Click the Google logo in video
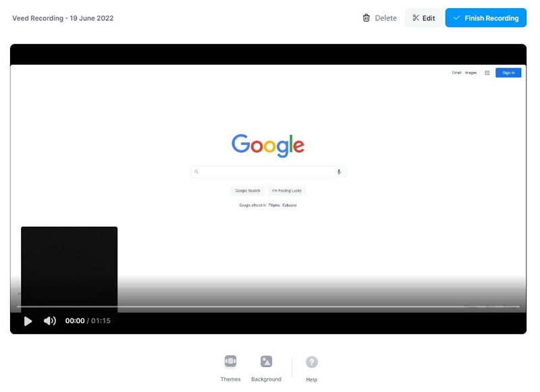 268,145
